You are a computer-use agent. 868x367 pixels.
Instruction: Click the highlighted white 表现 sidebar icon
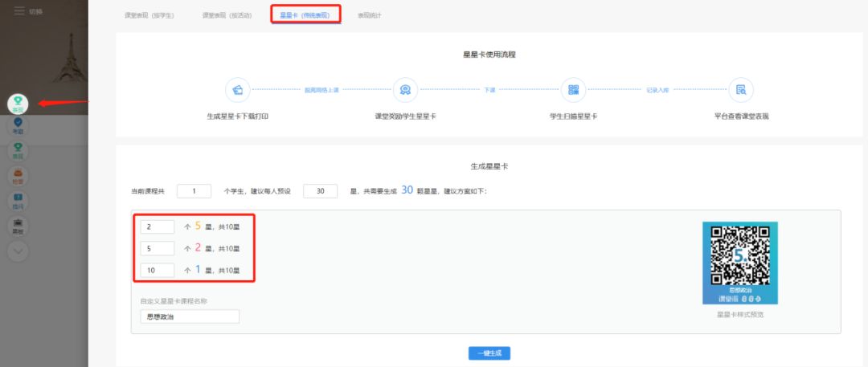(x=18, y=104)
